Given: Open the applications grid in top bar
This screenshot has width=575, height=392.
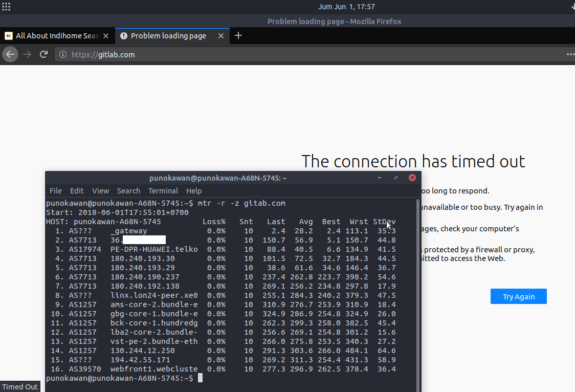Looking at the screenshot, I should click(6, 7).
